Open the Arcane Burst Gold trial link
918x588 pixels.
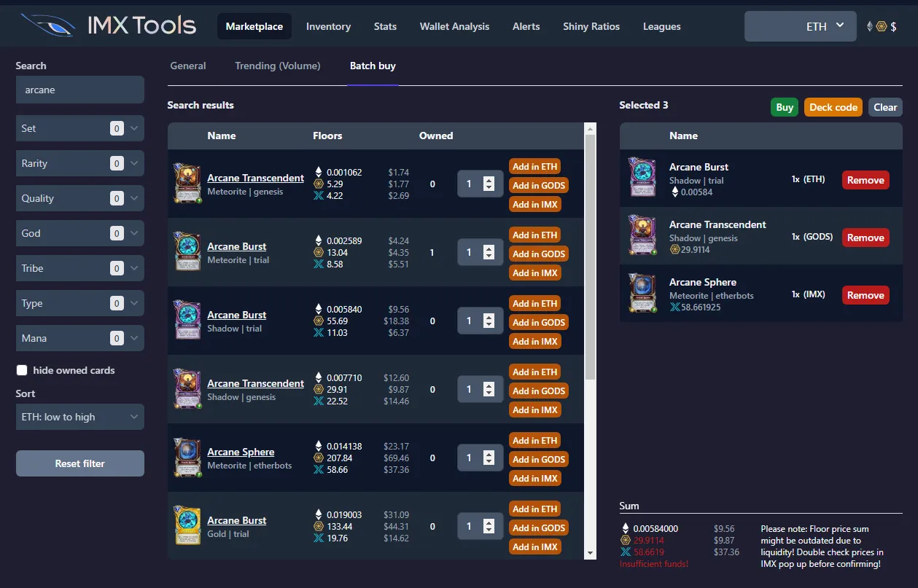tap(236, 520)
